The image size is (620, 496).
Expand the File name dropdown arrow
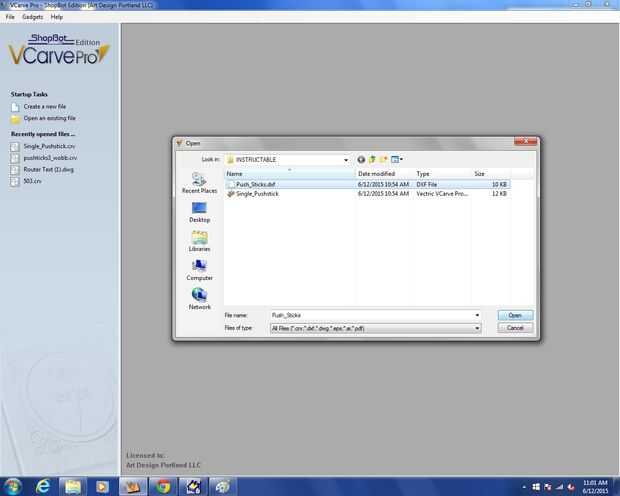pyautogui.click(x=477, y=315)
